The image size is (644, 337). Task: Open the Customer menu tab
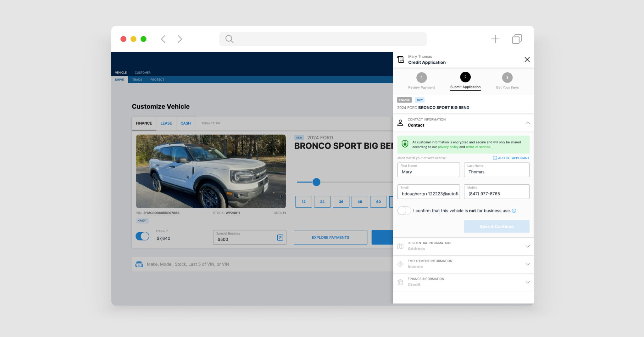pos(142,72)
